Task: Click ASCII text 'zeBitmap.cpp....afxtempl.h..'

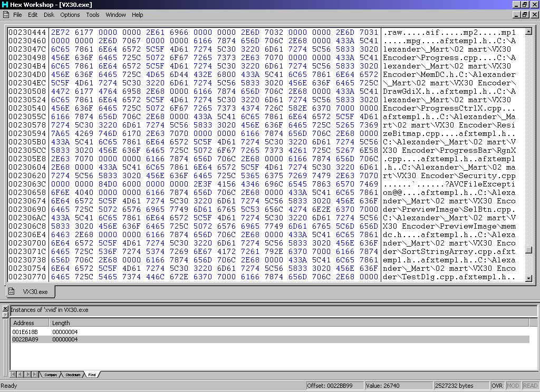Action: pos(449,133)
